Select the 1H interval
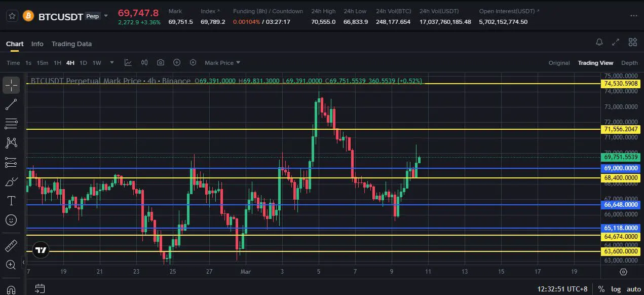Screen dimensions: 644x295 point(57,63)
